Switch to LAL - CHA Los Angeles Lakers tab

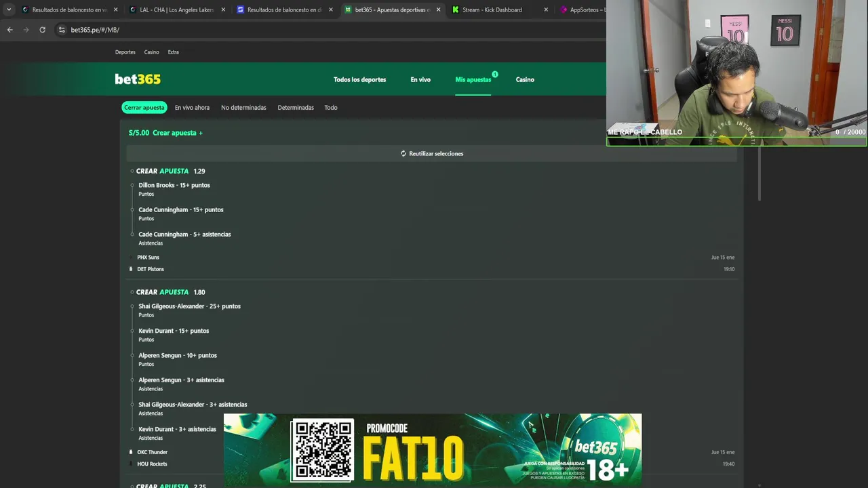(x=177, y=9)
